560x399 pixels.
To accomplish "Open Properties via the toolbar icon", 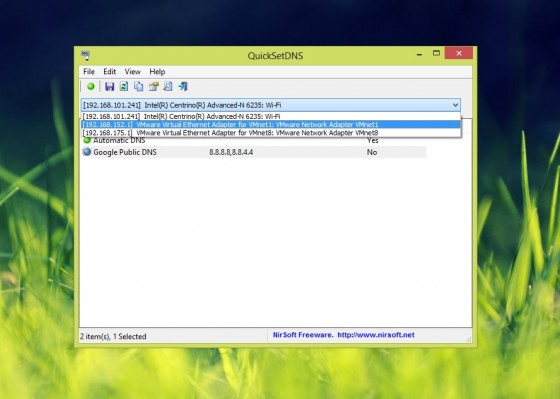I will pyautogui.click(x=154, y=86).
